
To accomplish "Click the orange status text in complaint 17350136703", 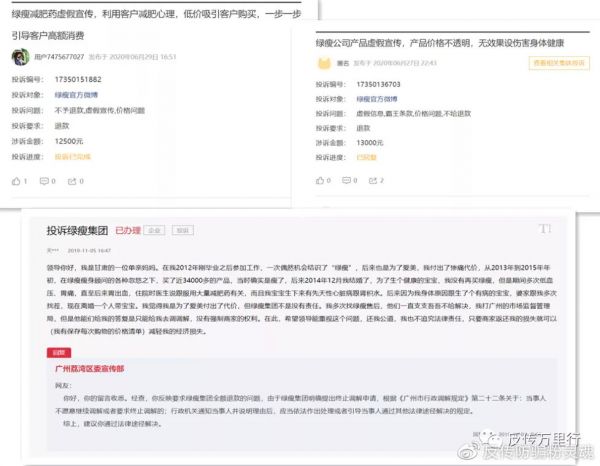I will pos(367,157).
